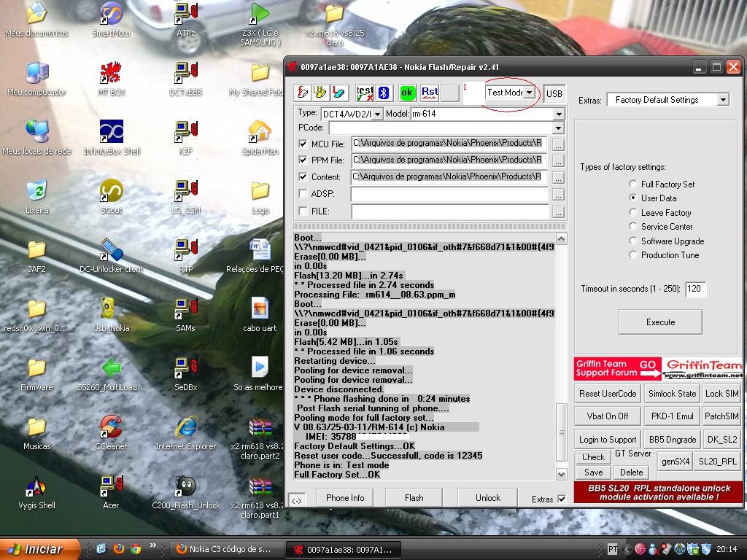Open the C200_Flash_Unlock desktop icon
The width and height of the screenshot is (747, 560).
[x=186, y=492]
